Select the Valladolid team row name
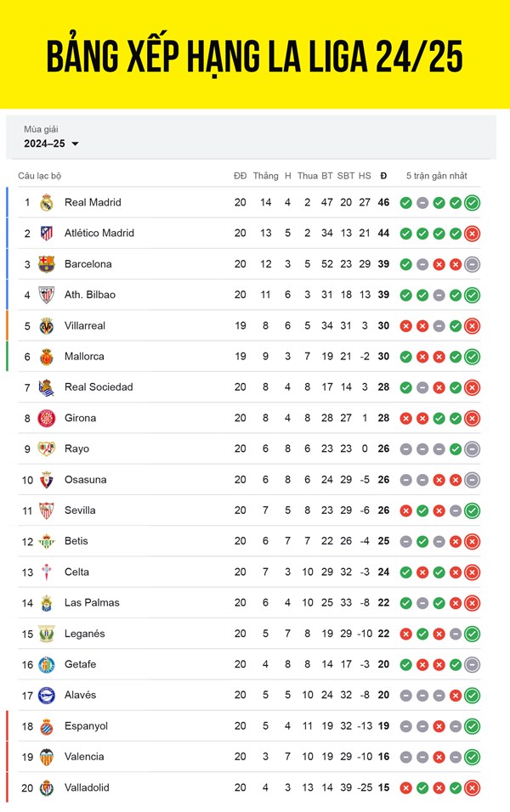Screen dimensions: 510x812 pyautogui.click(x=87, y=787)
